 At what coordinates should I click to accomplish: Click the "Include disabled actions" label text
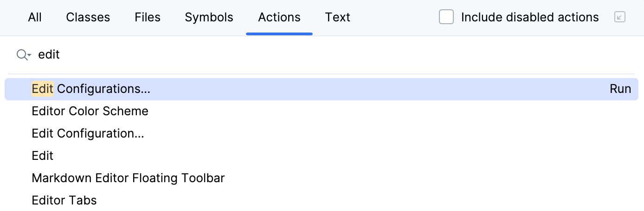[x=530, y=18]
